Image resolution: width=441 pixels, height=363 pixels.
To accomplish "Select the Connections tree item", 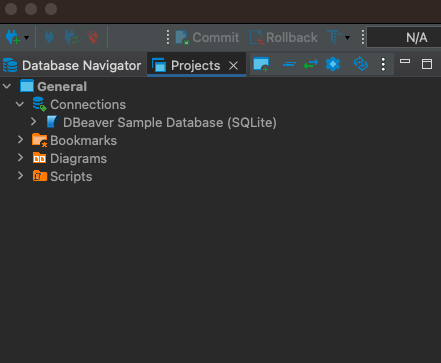I will (x=88, y=105).
